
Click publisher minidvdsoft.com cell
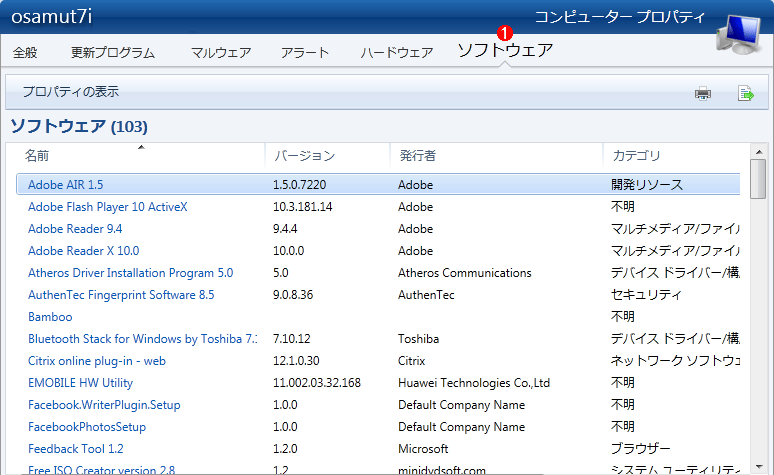point(442,470)
